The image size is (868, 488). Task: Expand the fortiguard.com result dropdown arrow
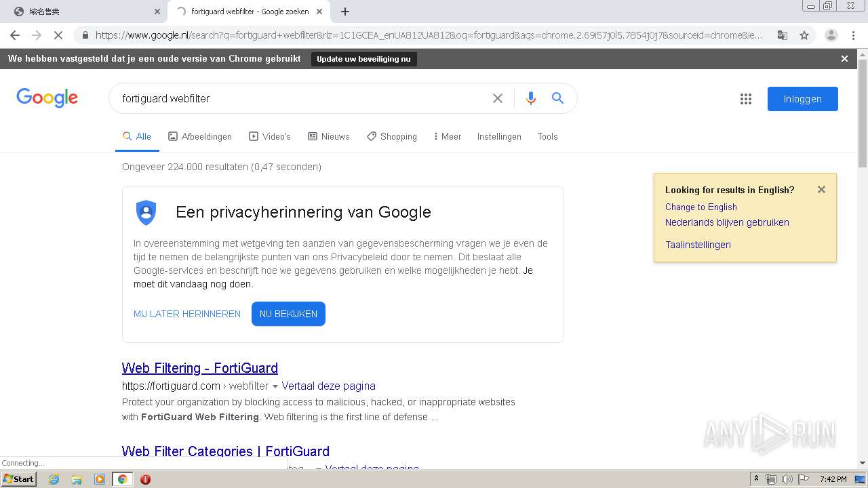pyautogui.click(x=275, y=386)
